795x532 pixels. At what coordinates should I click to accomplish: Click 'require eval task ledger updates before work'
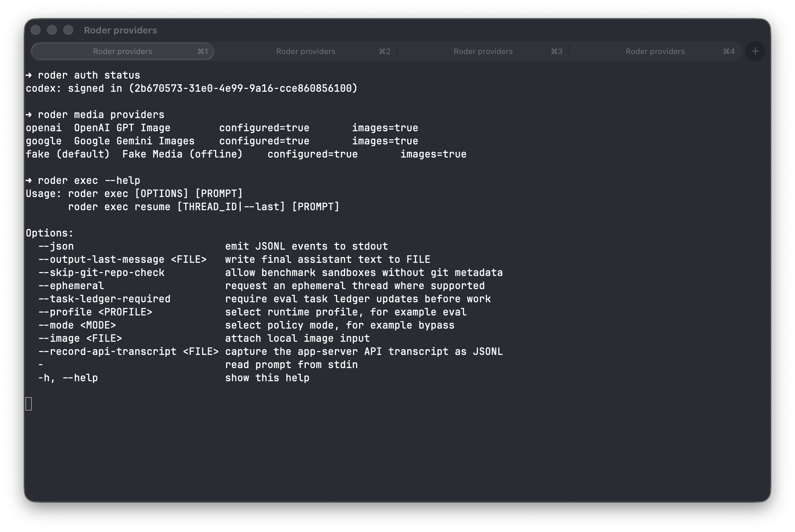(358, 299)
